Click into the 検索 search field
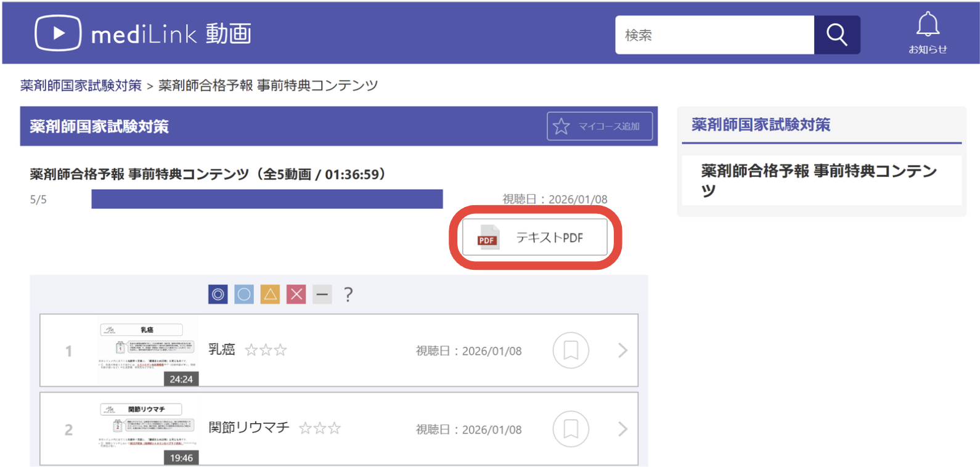 (x=714, y=35)
